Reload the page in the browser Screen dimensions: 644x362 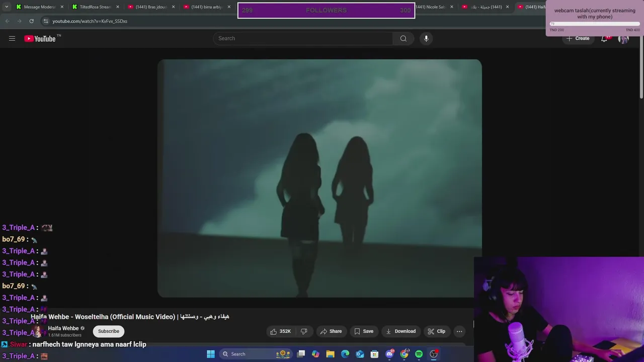click(31, 21)
